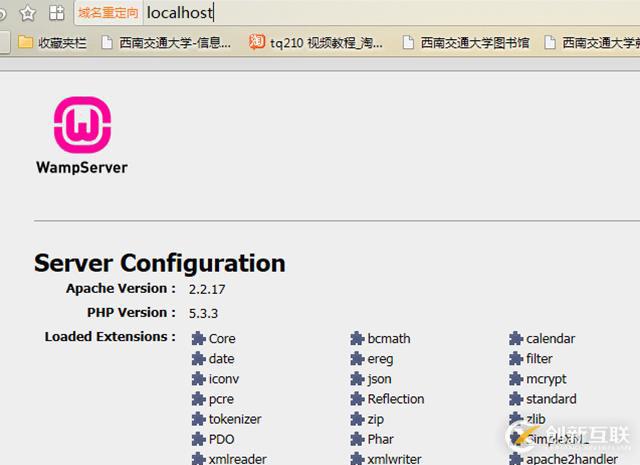The image size is (640, 465).
Task: Click the PHP Version label
Action: [131, 313]
